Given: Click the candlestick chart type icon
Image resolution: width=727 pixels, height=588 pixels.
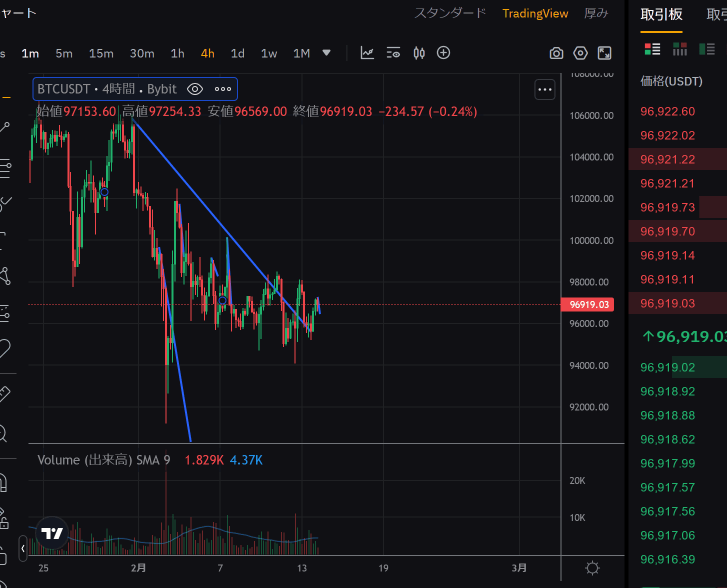Looking at the screenshot, I should point(419,53).
